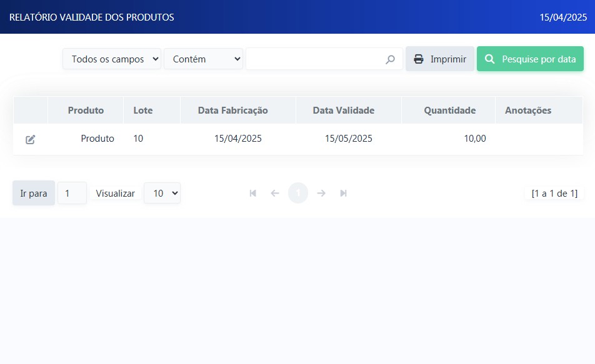
Task: Click the 'RELATÓRIO VALIDADE DOS PRODUTOS' title
Action: coord(92,17)
